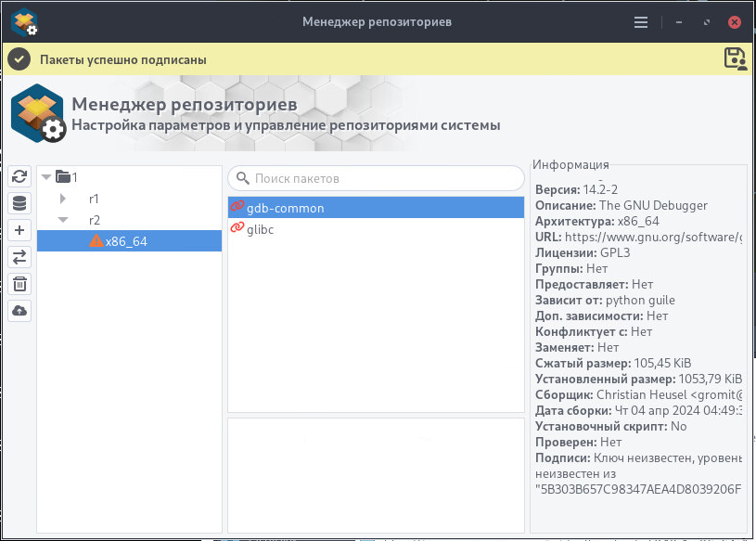Click the folder icon of node 1
The width and height of the screenshot is (756, 541).
tap(63, 177)
